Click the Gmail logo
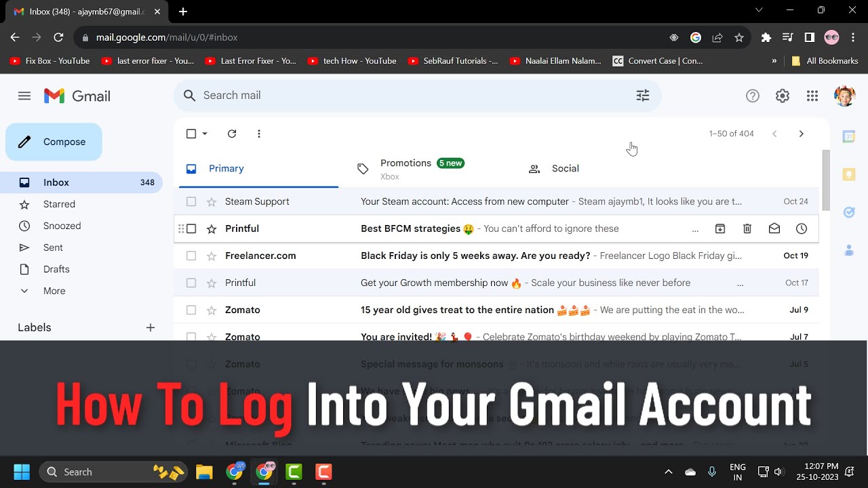The height and width of the screenshot is (488, 868). [77, 96]
